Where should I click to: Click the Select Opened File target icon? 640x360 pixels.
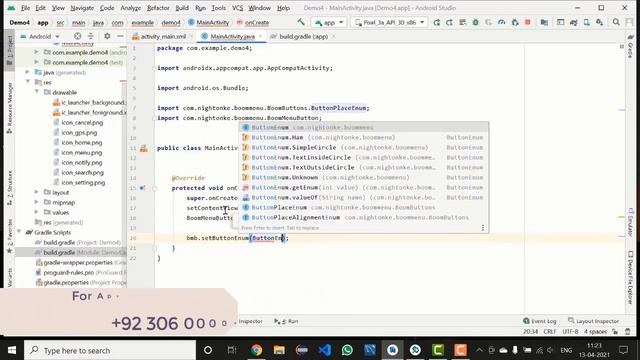tap(77, 36)
